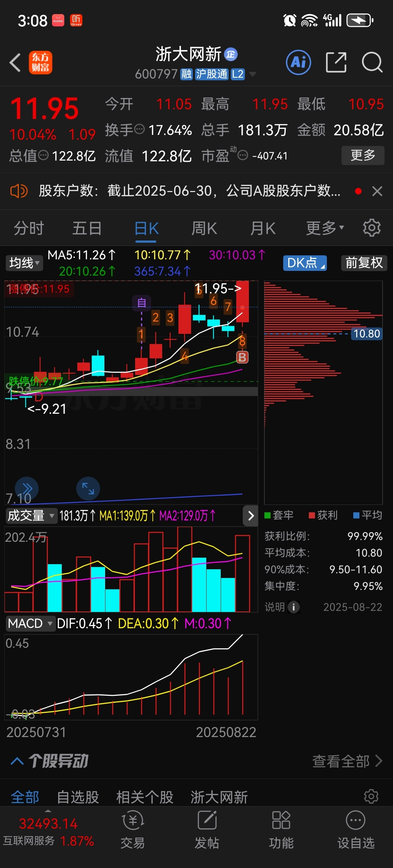The width and height of the screenshot is (393, 868).
Task: Tap the 交易 trade icon
Action: [x=133, y=830]
